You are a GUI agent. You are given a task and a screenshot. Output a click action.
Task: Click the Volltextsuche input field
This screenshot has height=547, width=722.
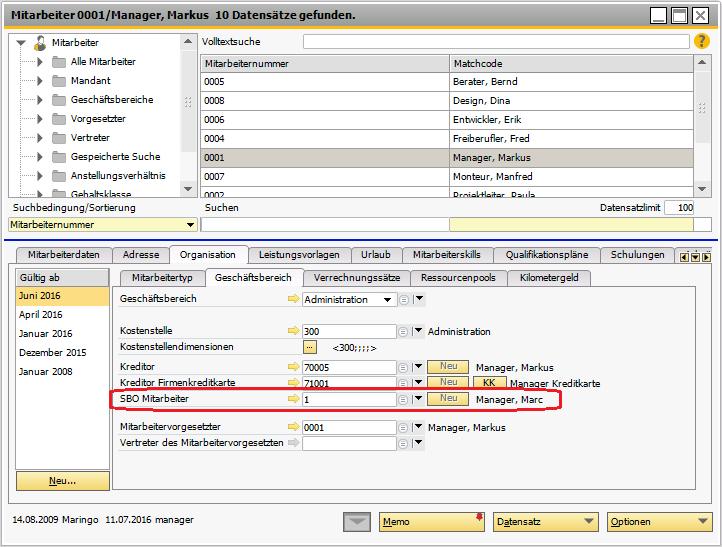coord(495,42)
